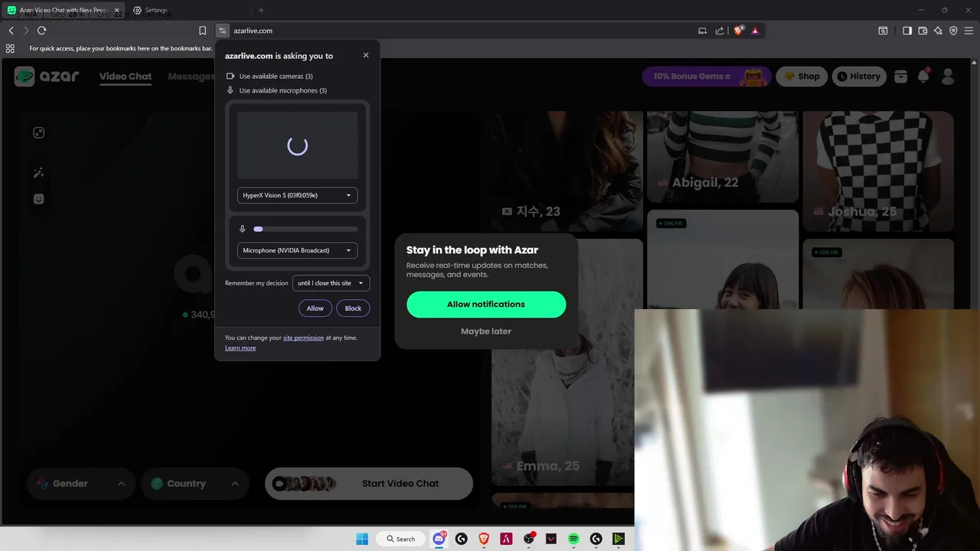The height and width of the screenshot is (551, 980).
Task: Open the 'until I close this site' dropdown
Action: click(331, 283)
